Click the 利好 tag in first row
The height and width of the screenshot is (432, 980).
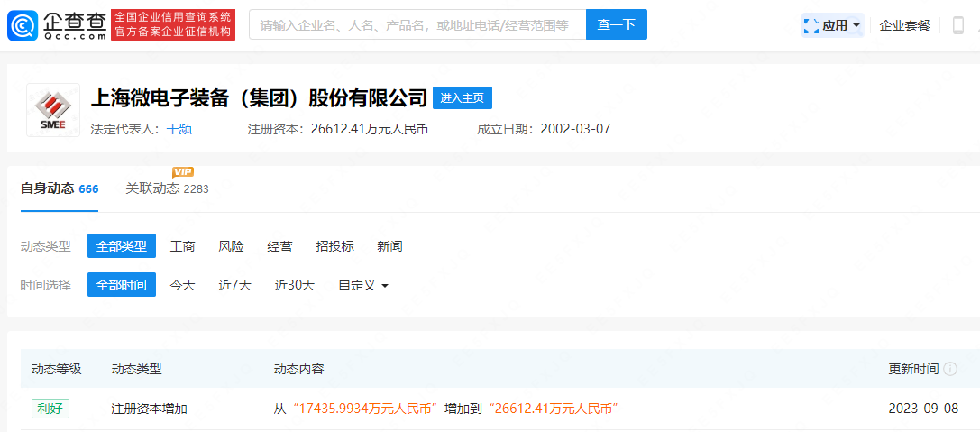click(50, 409)
